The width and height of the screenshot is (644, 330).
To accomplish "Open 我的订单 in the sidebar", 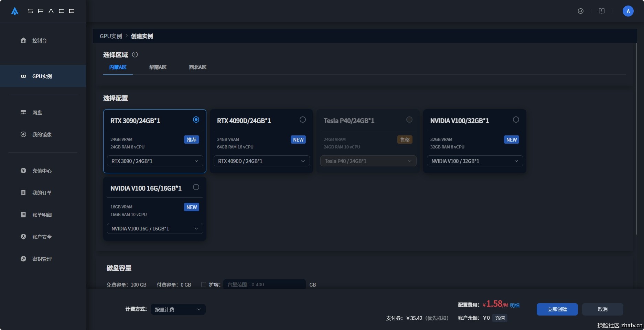I will pos(42,193).
